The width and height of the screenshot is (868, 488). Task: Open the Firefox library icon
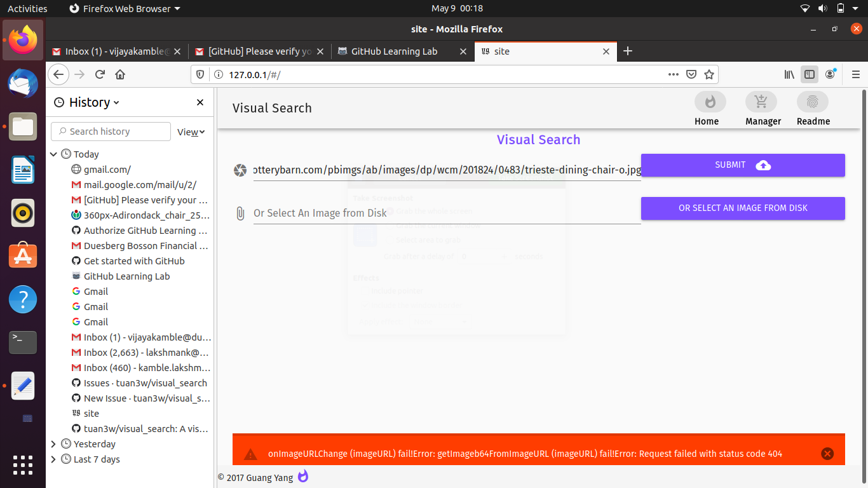tap(789, 74)
